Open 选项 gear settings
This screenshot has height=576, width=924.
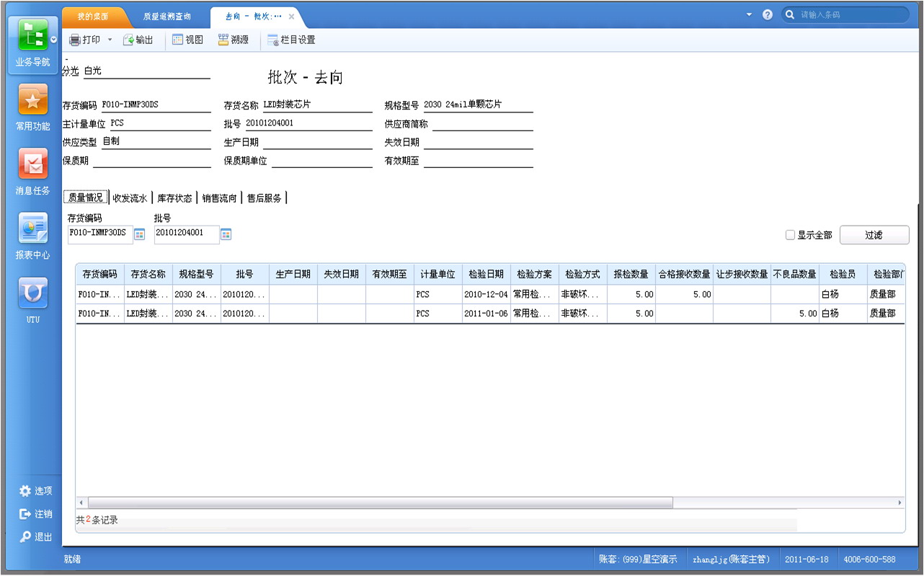36,491
